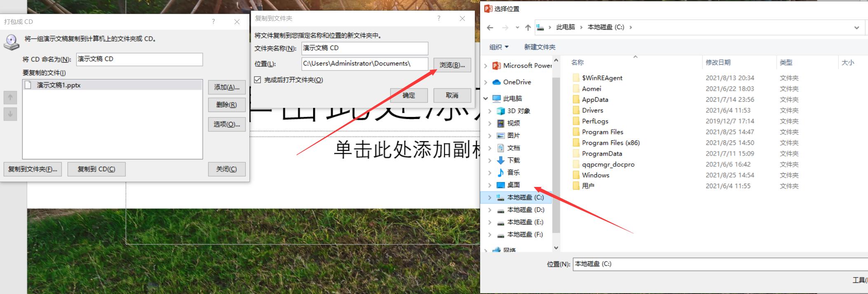Click the 文件夹名称 input field

point(365,48)
